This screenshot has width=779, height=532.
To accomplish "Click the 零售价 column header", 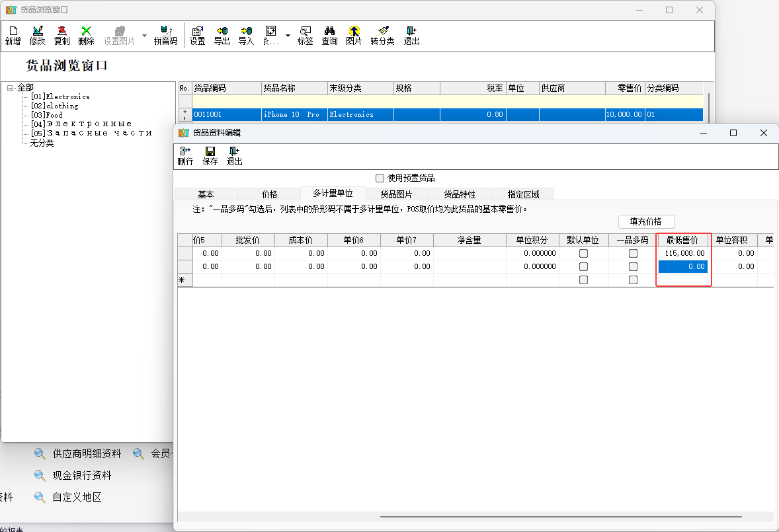I will point(625,89).
